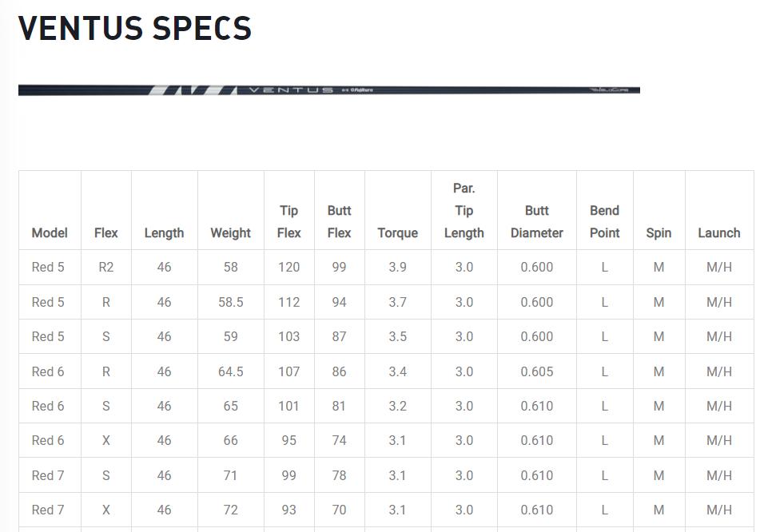Click the Model column header
764x532 pixels.
point(50,233)
